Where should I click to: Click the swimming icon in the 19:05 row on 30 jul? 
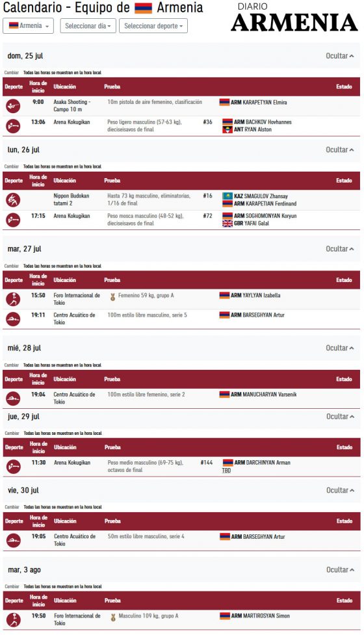[14, 540]
